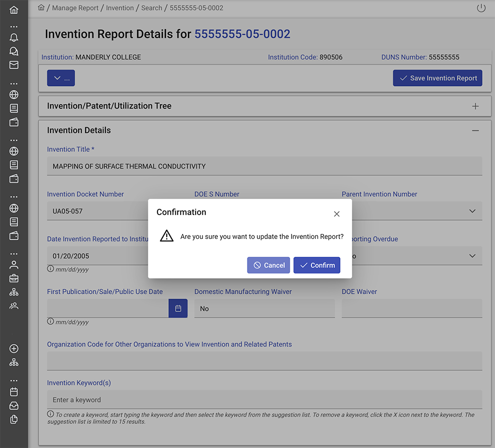Go to Manage Report in the breadcrumb
This screenshot has width=495, height=448.
75,8
